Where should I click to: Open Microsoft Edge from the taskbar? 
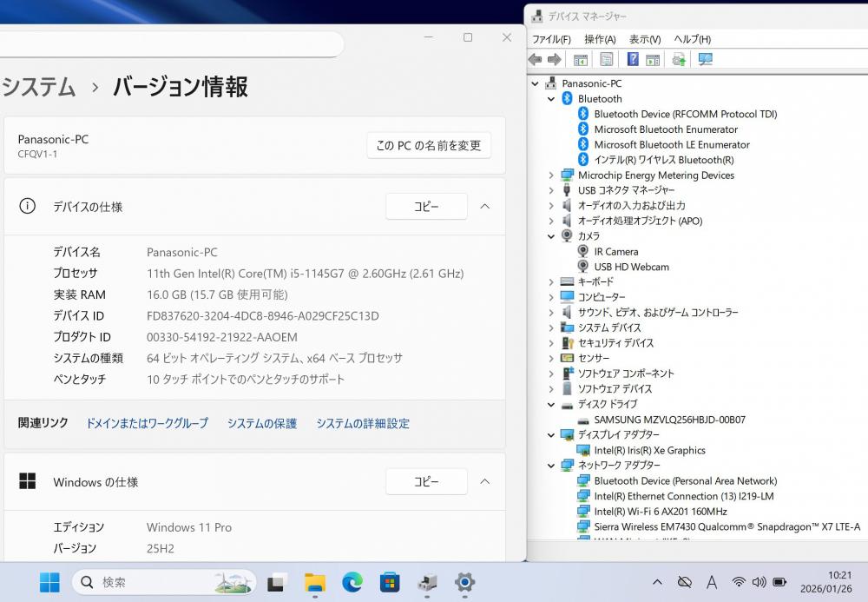tap(352, 582)
